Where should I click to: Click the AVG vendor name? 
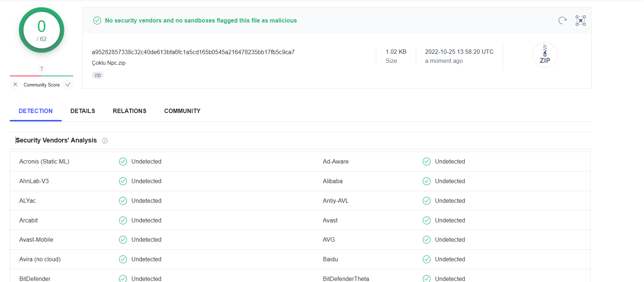click(x=329, y=239)
